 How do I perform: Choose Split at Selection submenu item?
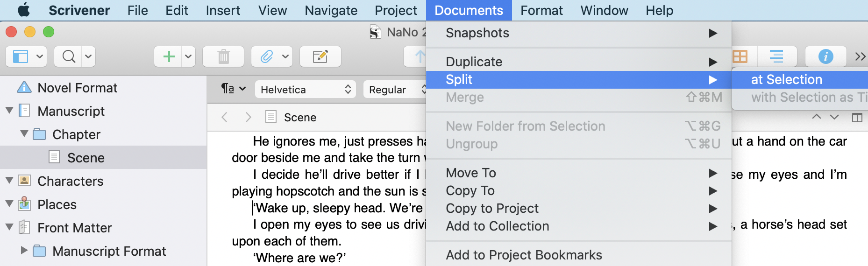pos(787,79)
